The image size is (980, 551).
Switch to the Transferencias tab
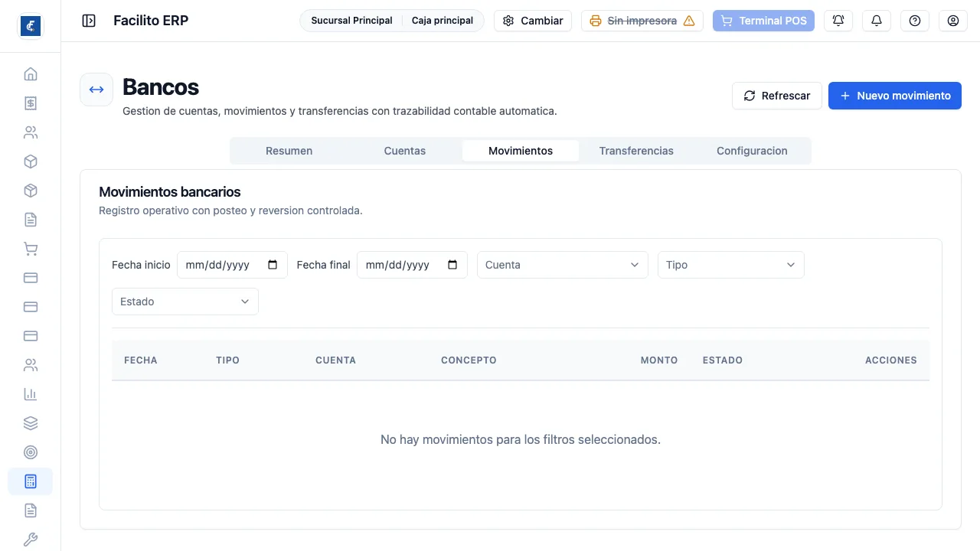[636, 151]
